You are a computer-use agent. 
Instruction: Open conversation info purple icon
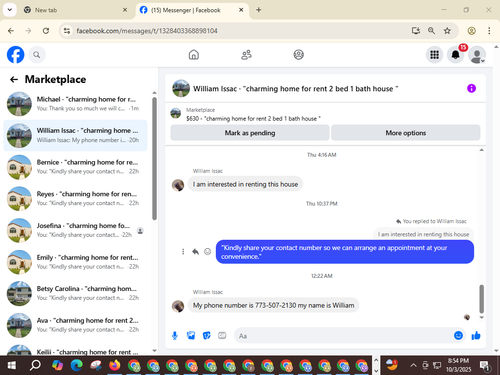(471, 88)
